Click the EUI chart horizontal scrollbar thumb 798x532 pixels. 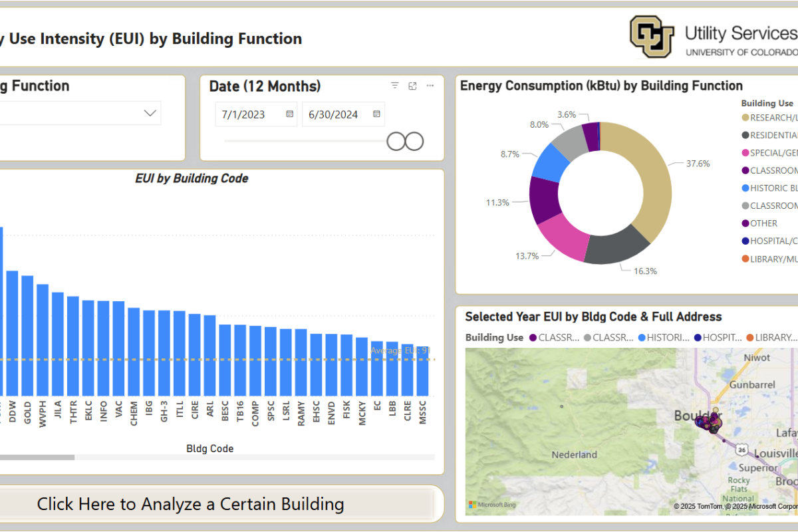click(x=37, y=457)
